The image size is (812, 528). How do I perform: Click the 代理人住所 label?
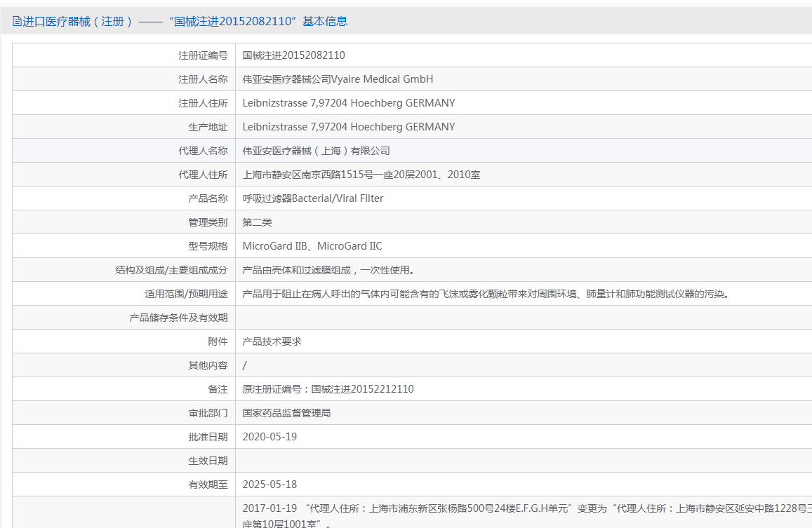coord(203,175)
